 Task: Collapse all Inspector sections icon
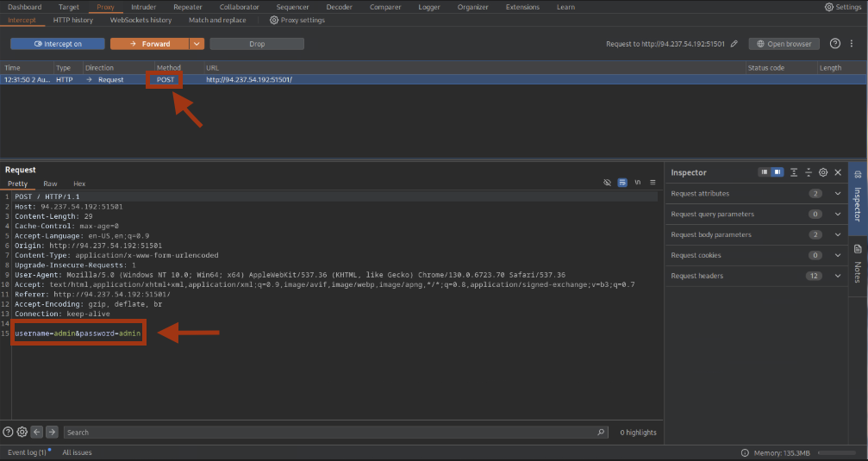point(809,172)
